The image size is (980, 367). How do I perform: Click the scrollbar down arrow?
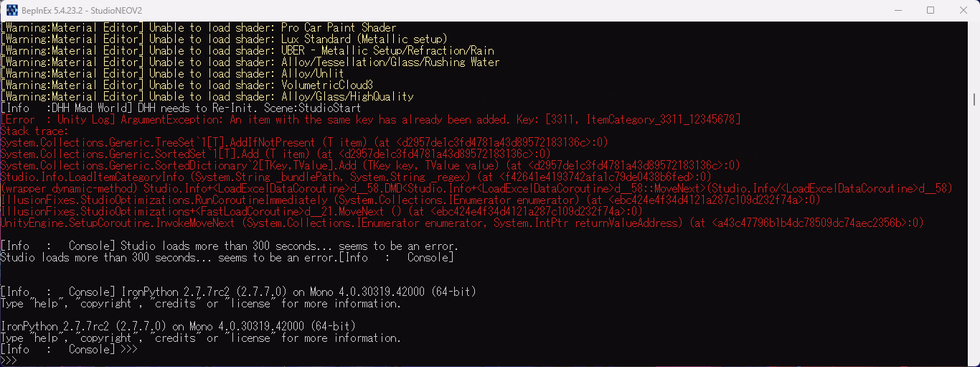click(974, 361)
